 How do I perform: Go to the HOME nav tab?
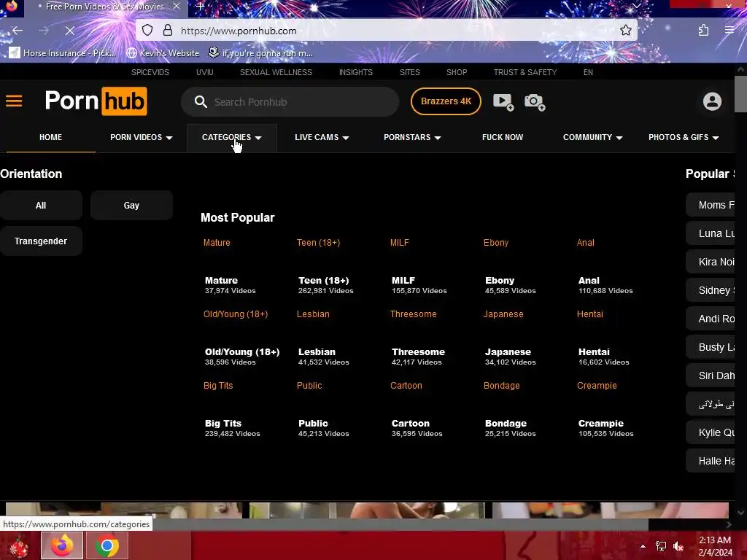[x=50, y=137]
